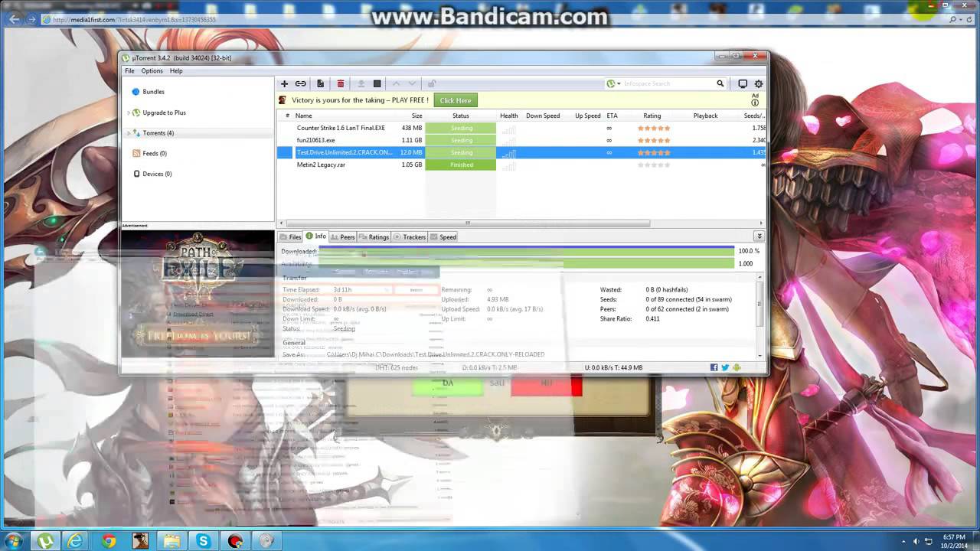This screenshot has width=980, height=551.
Task: Select the Info tab
Action: tap(316, 236)
